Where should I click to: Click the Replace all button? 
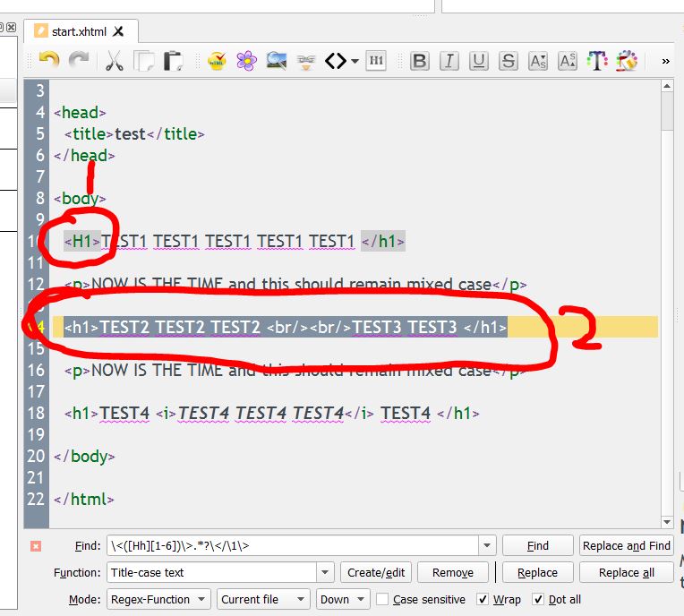626,572
